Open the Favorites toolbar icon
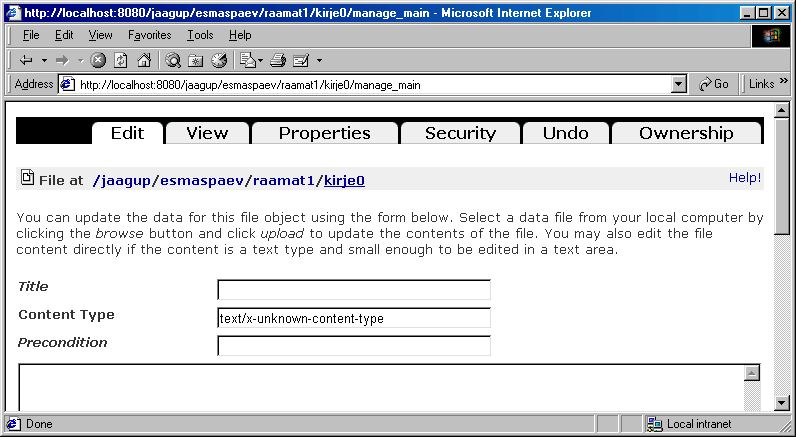 pos(195,61)
